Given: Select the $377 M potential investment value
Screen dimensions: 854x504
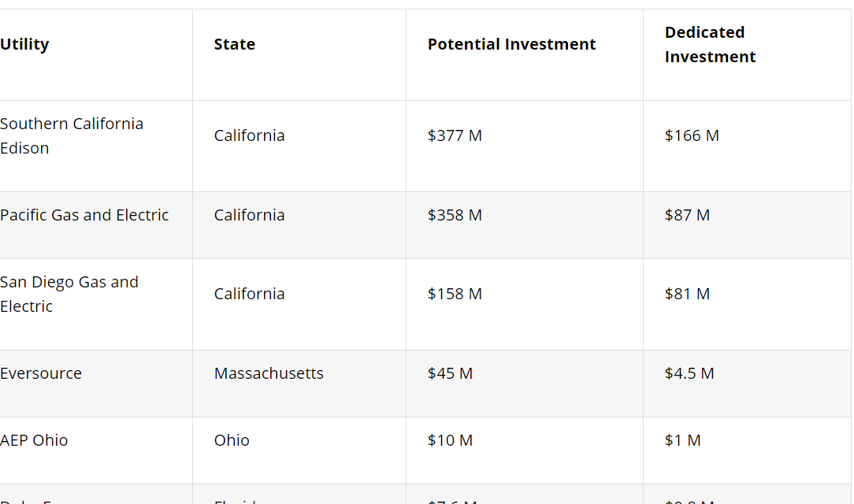Looking at the screenshot, I should pyautogui.click(x=455, y=136).
